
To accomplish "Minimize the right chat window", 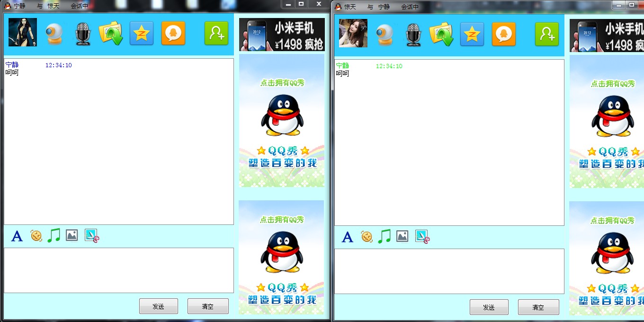I will pos(618,5).
